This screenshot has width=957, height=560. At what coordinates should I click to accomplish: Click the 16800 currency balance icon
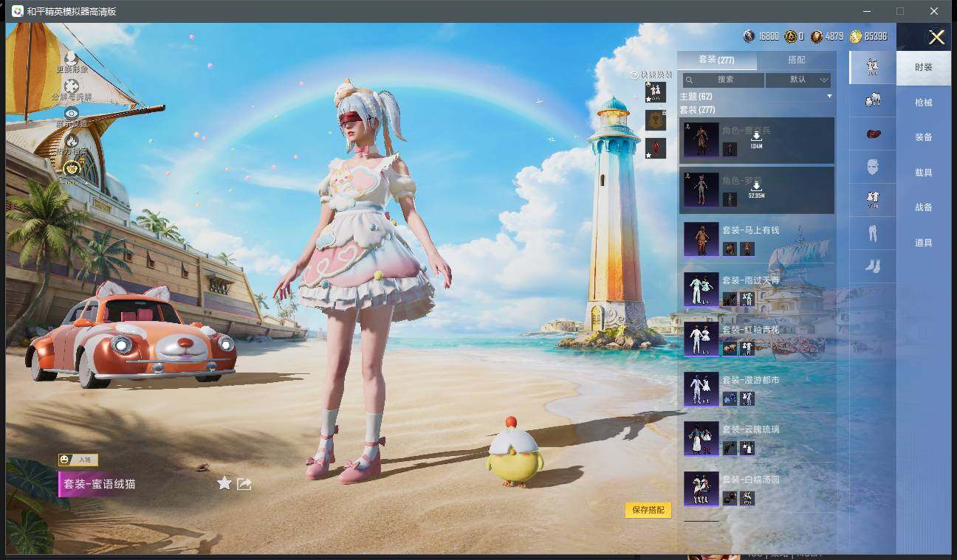749,36
